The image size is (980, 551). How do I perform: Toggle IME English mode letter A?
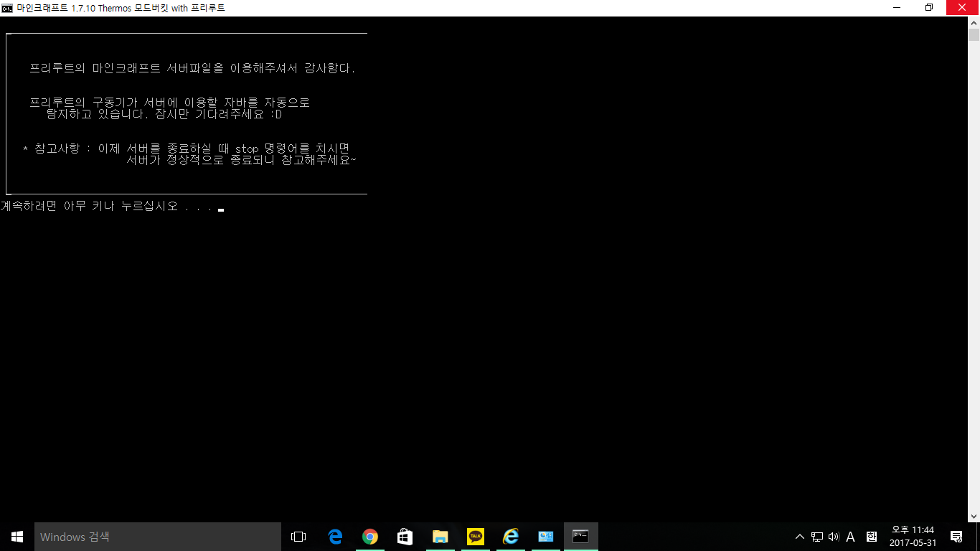(x=850, y=537)
